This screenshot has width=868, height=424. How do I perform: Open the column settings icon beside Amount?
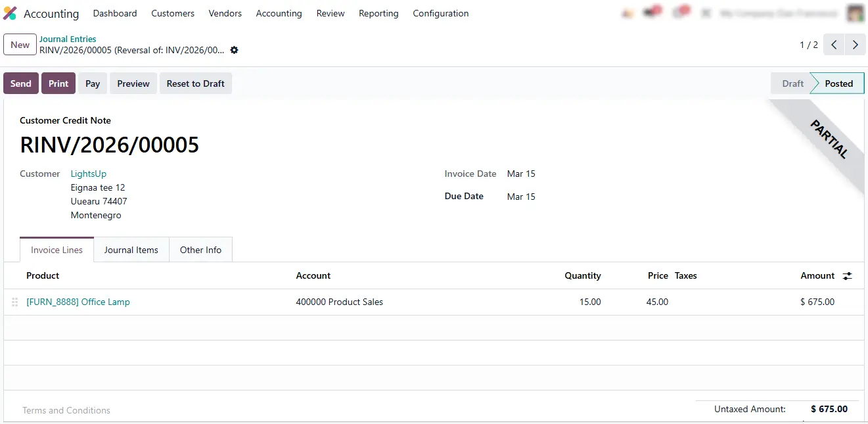[847, 276]
